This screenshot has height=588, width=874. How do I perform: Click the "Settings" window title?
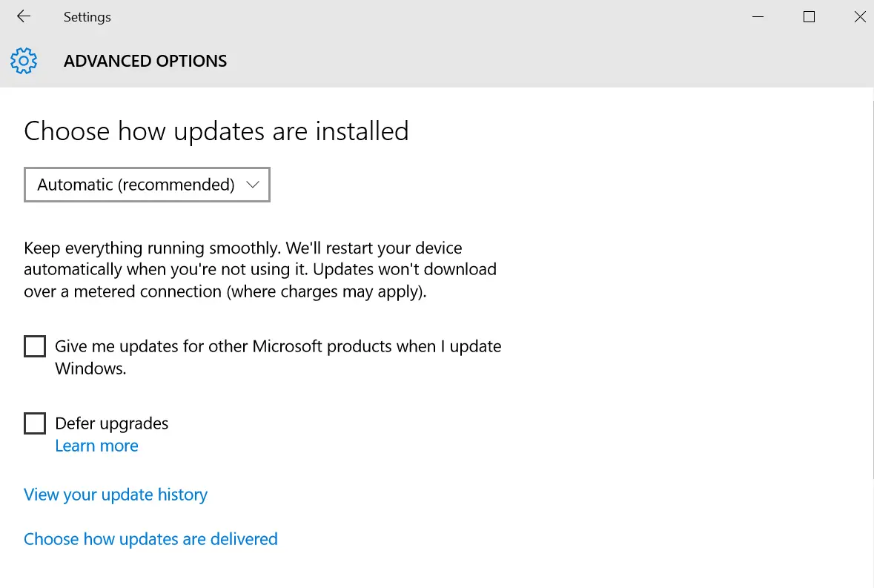pos(87,16)
